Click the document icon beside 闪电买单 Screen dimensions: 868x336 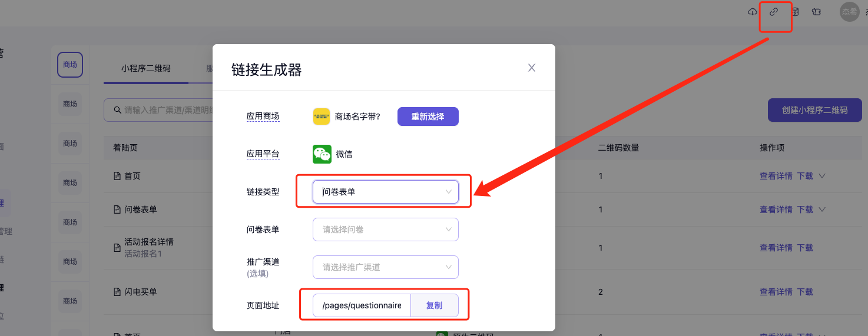click(117, 292)
